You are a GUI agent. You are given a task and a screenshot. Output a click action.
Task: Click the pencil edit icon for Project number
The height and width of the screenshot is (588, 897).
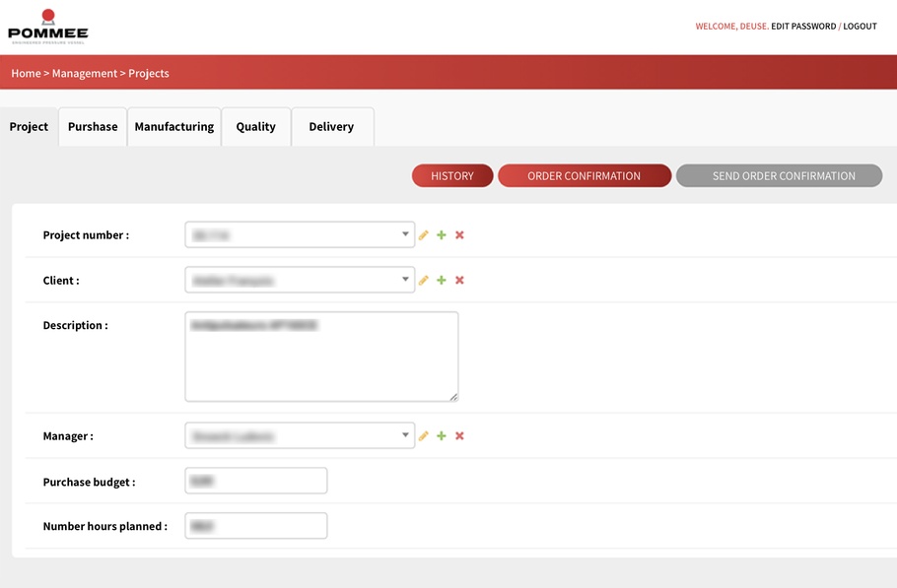[424, 235]
